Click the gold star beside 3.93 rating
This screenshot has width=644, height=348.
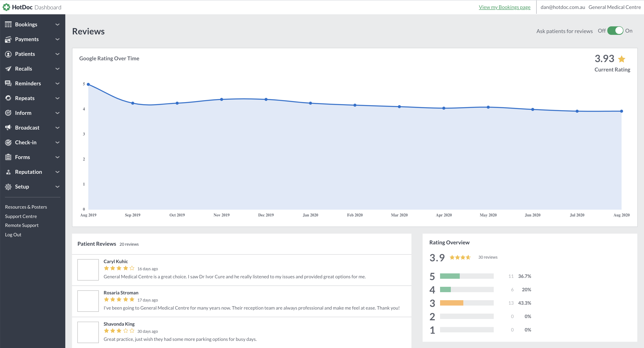click(x=621, y=59)
